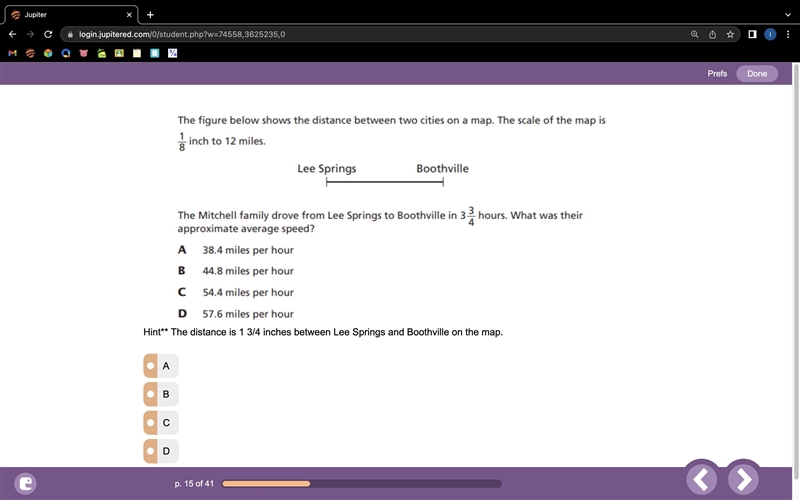
Task: Go back to previous browser page
Action: (12, 34)
